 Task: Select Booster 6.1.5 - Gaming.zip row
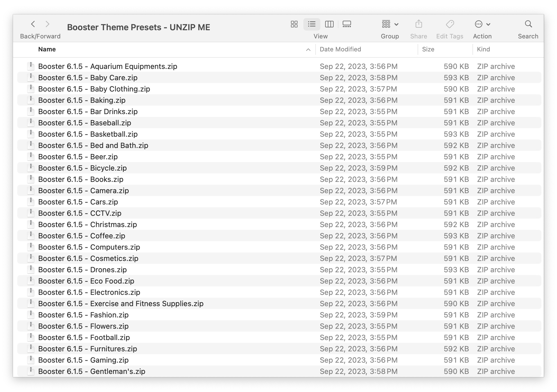83,360
